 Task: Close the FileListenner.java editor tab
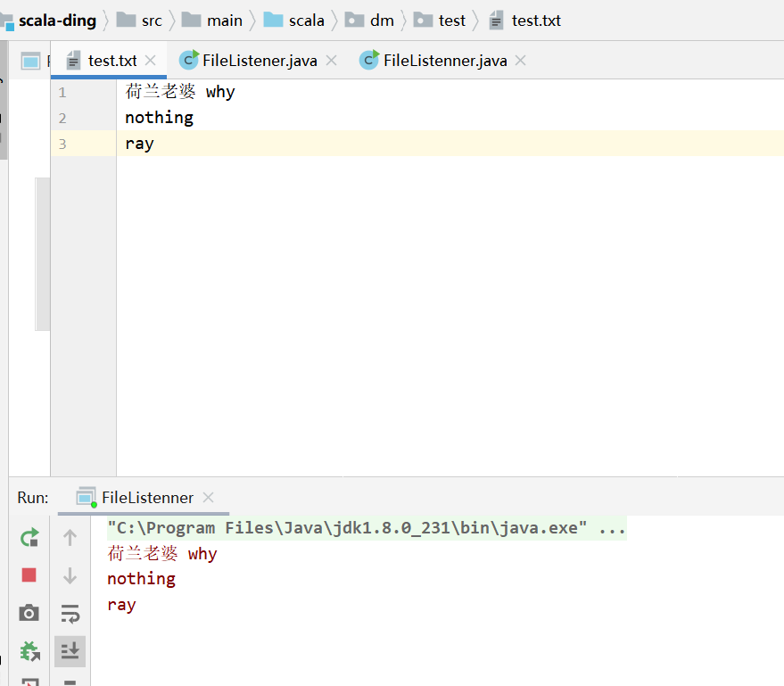pos(521,61)
